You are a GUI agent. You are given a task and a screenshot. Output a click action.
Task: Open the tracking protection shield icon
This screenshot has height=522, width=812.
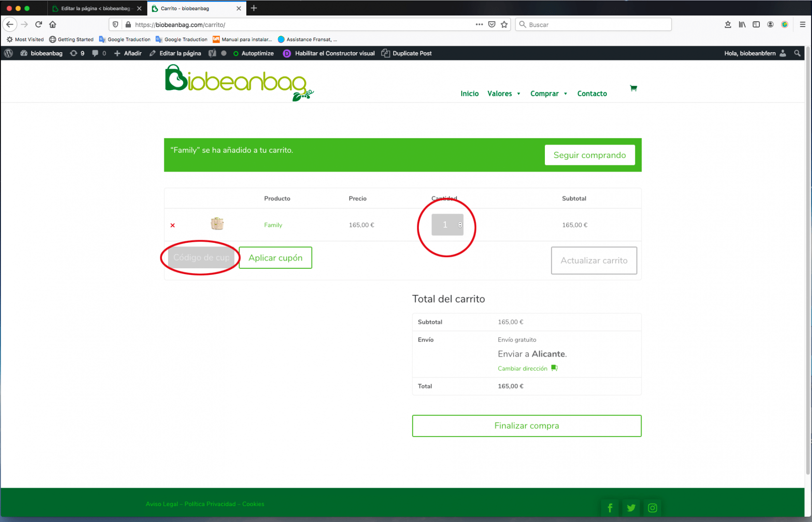point(115,25)
